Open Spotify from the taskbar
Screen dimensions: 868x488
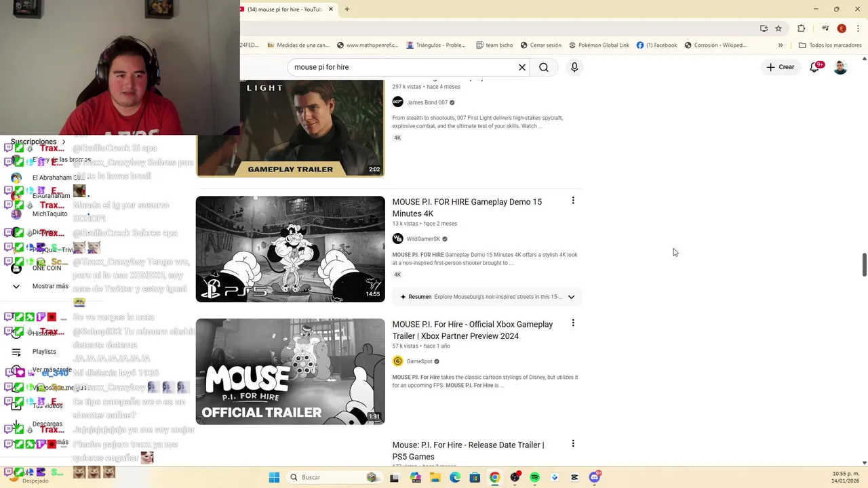click(534, 477)
